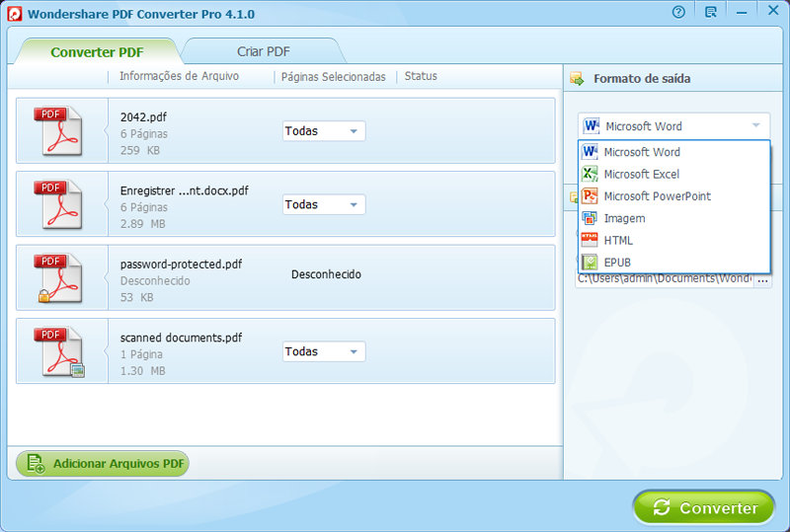Screen dimensions: 790x532
Task: Click the output folder browse ellipsis button
Action: (x=762, y=280)
